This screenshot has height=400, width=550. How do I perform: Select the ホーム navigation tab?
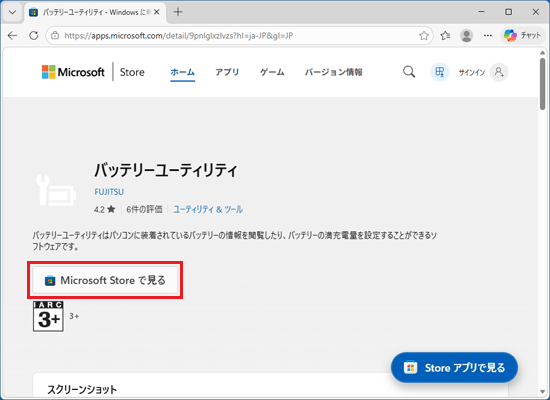pyautogui.click(x=182, y=72)
